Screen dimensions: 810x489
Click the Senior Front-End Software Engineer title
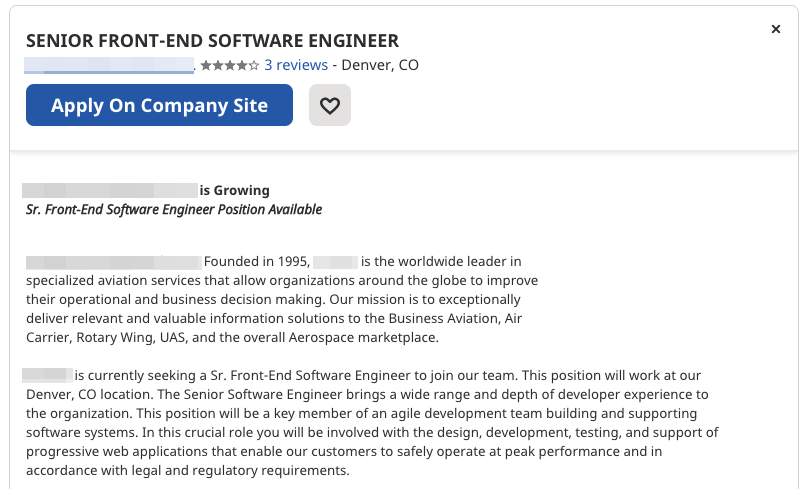[x=212, y=40]
